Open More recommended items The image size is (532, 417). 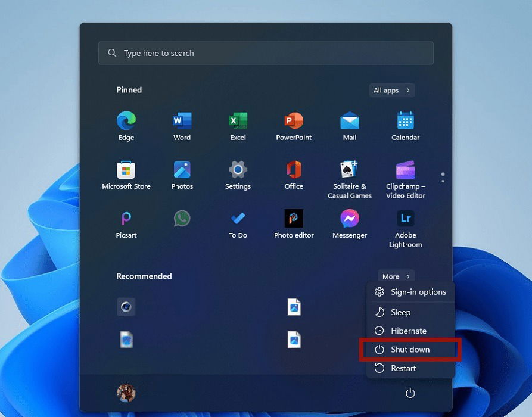pyautogui.click(x=396, y=276)
